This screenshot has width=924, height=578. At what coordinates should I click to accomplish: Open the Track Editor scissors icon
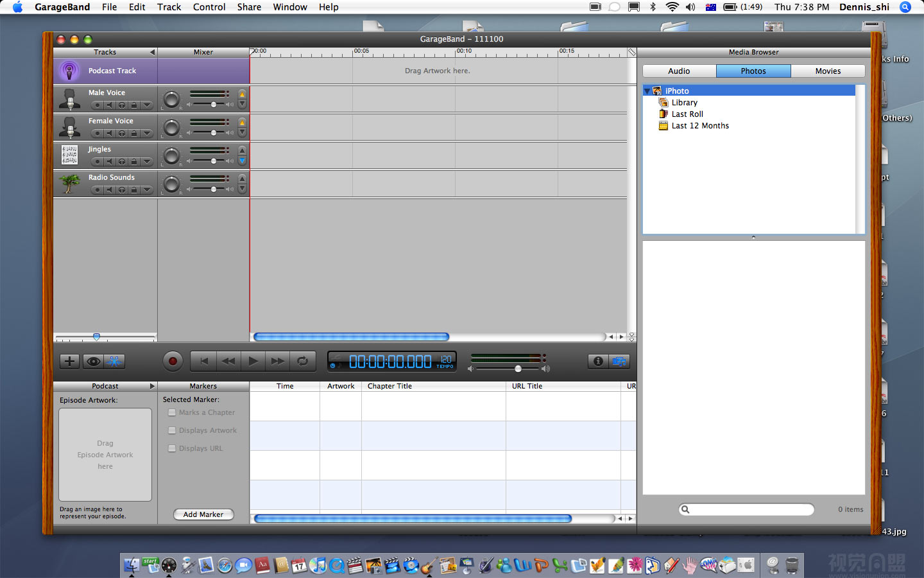click(114, 361)
